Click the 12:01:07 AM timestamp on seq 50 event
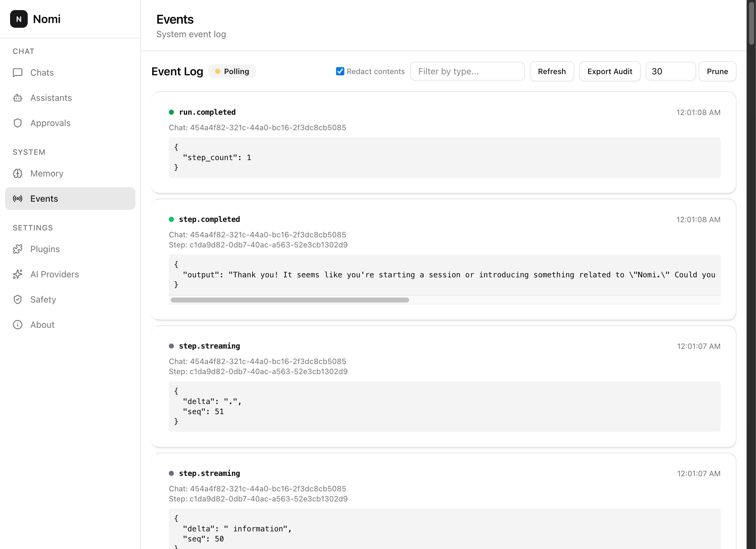756x549 pixels. coord(699,474)
